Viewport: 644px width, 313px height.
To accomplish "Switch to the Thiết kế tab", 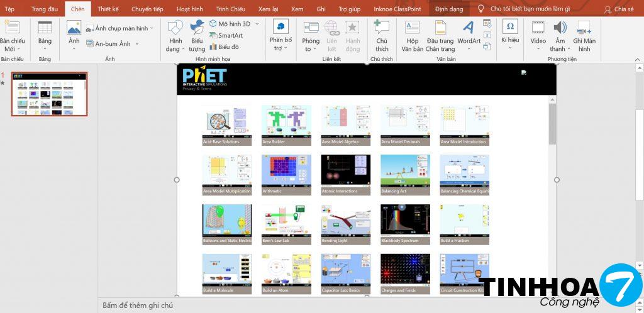I will coord(108,9).
